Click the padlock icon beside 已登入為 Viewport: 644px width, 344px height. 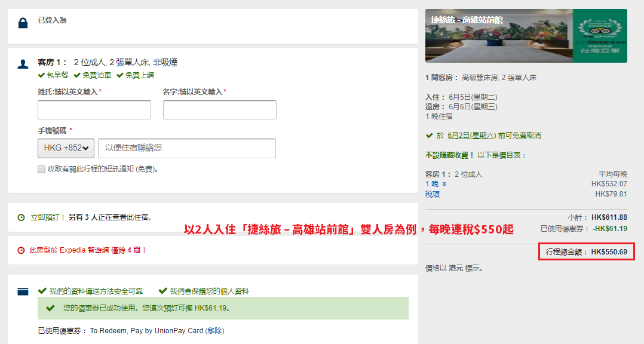click(23, 23)
